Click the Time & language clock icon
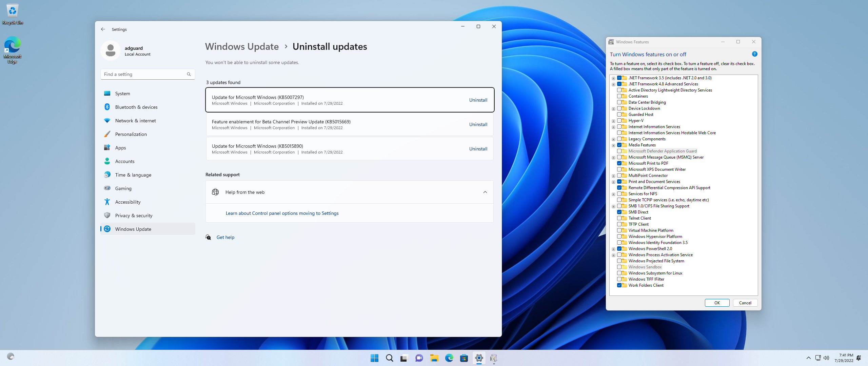The height and width of the screenshot is (366, 868). 107,175
